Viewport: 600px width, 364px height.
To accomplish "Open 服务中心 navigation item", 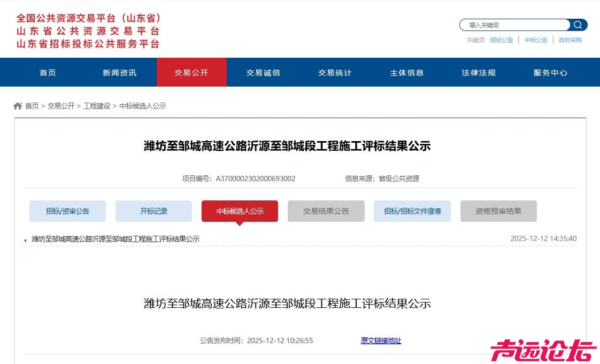I will [550, 73].
